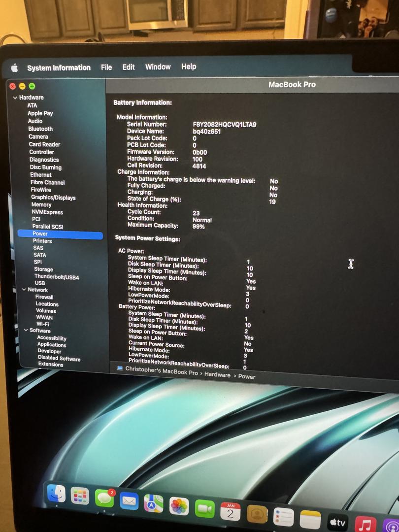Select Card Reader in the sidebar
Screen dimensions: 399x532
[44, 144]
